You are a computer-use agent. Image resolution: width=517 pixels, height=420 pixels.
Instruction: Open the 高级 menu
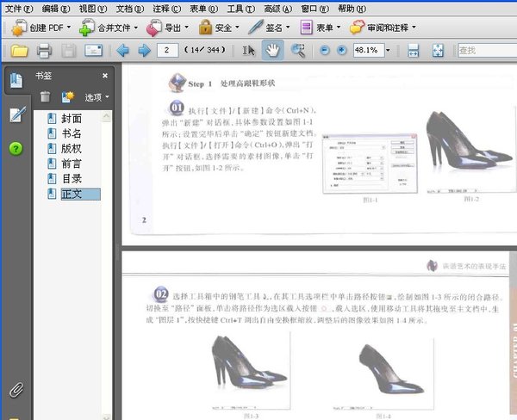pyautogui.click(x=277, y=9)
